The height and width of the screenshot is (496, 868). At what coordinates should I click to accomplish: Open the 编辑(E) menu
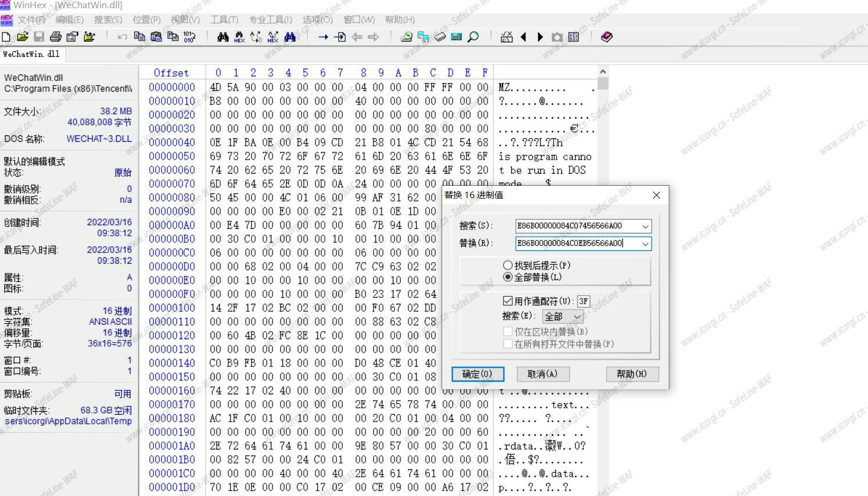pos(70,20)
